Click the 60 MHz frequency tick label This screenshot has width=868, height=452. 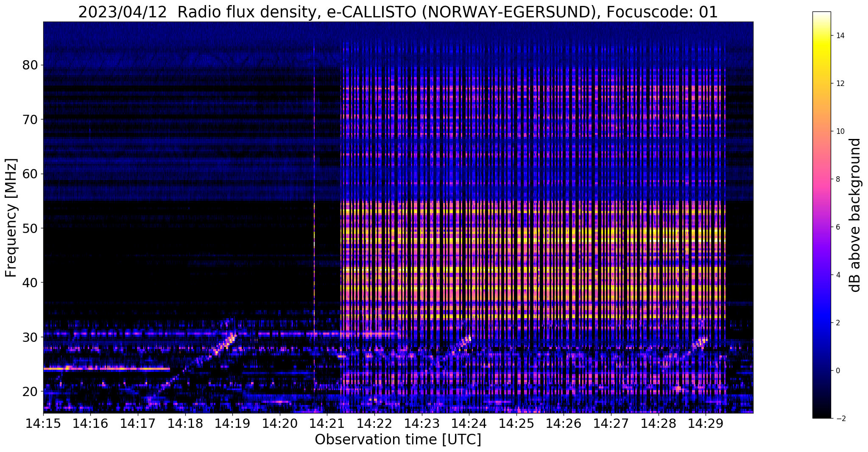point(30,174)
